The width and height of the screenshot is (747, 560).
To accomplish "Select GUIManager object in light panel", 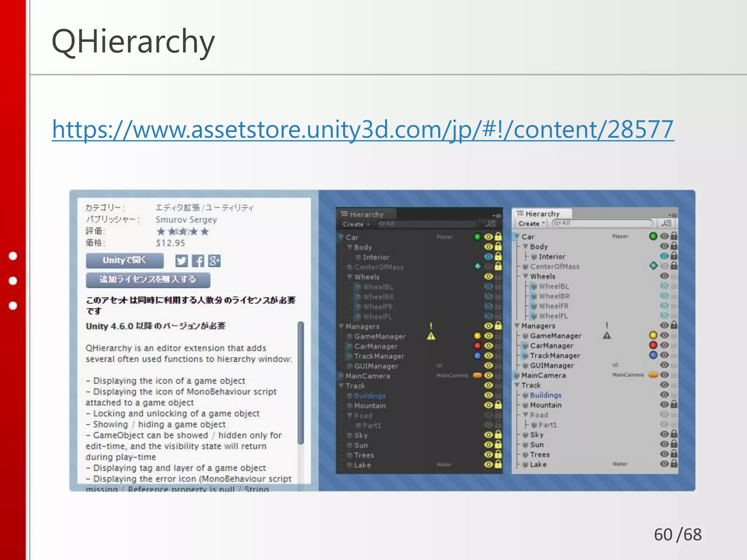I will click(552, 365).
